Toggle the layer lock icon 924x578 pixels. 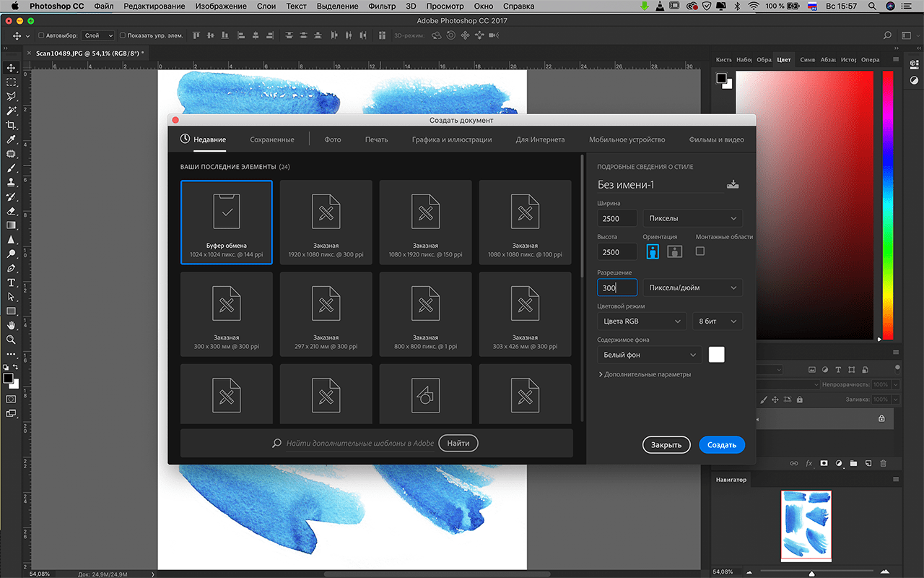pyautogui.click(x=881, y=418)
